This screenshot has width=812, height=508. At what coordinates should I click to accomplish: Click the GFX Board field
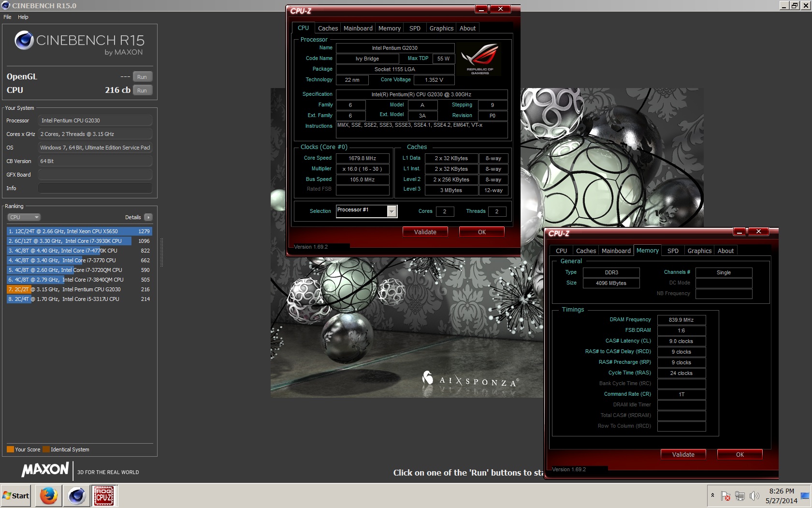tap(95, 175)
